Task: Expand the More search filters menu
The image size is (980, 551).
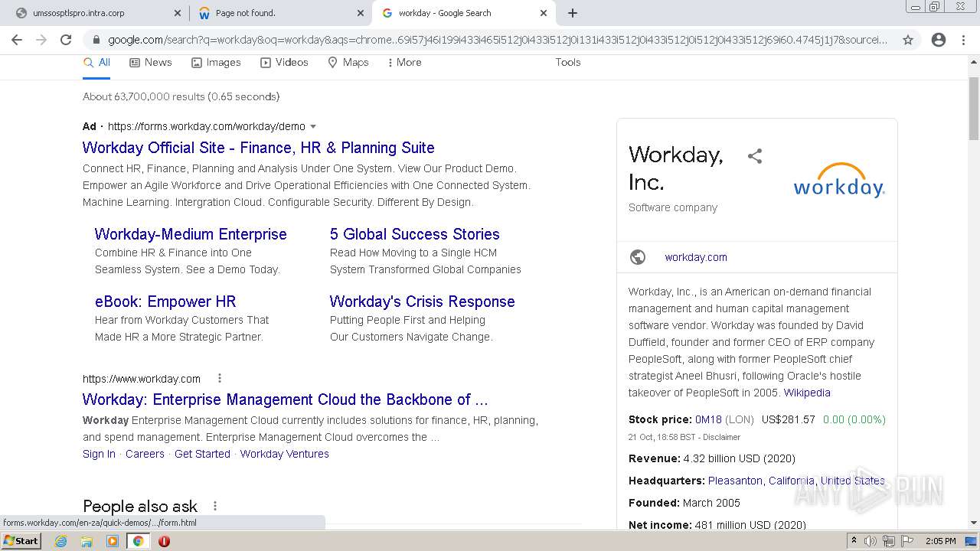Action: [404, 63]
